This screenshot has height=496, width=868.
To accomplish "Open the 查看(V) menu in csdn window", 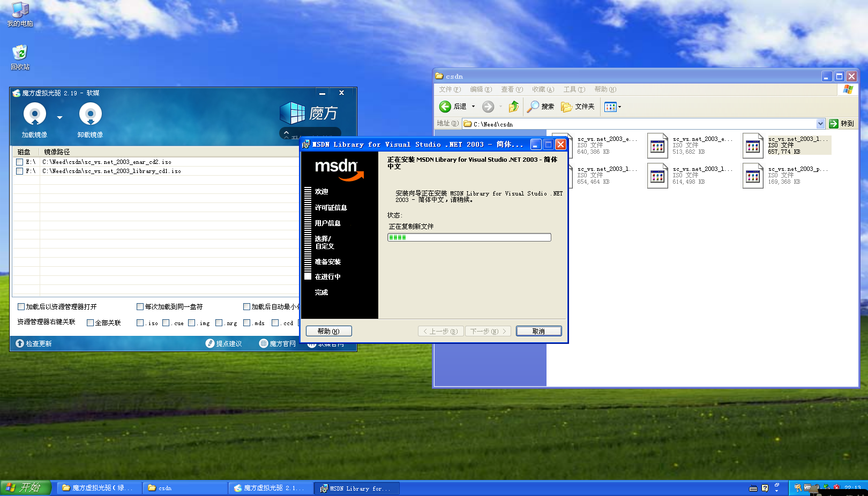I will click(x=512, y=89).
